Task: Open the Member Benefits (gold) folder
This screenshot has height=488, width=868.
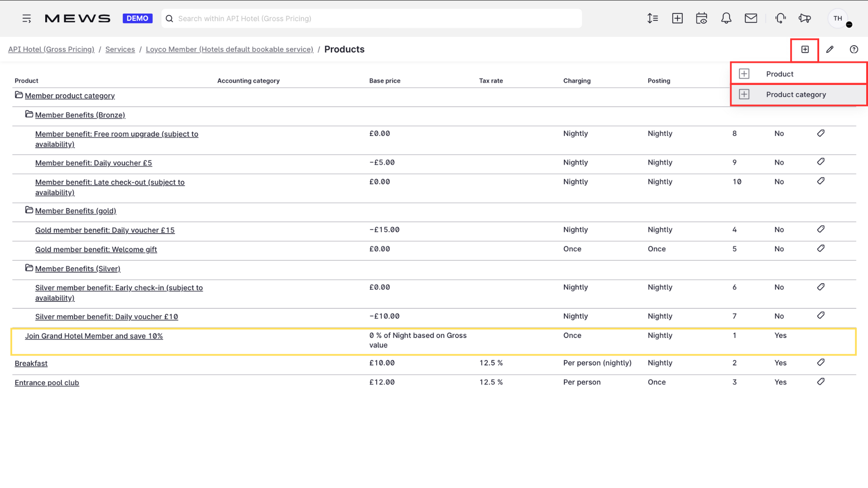Action: point(75,211)
